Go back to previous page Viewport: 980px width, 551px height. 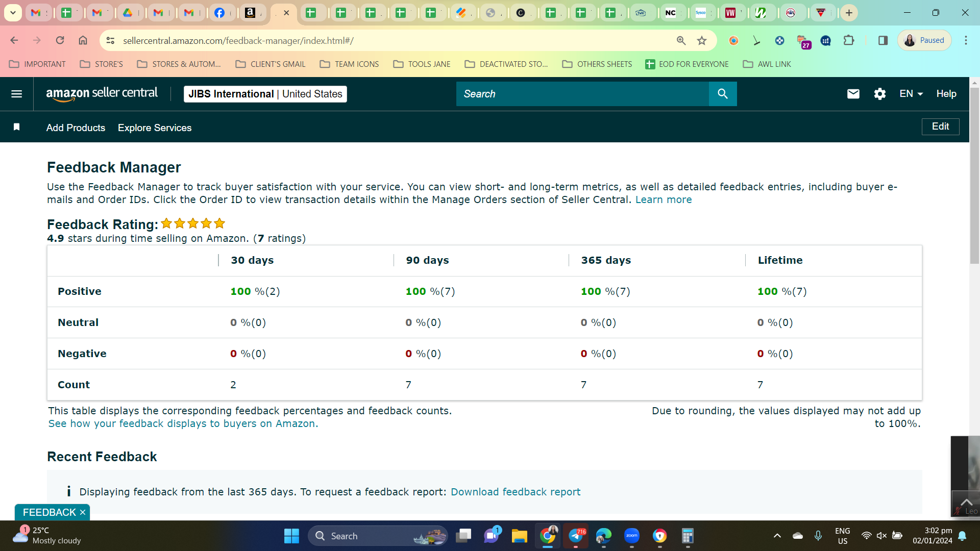pyautogui.click(x=14, y=40)
